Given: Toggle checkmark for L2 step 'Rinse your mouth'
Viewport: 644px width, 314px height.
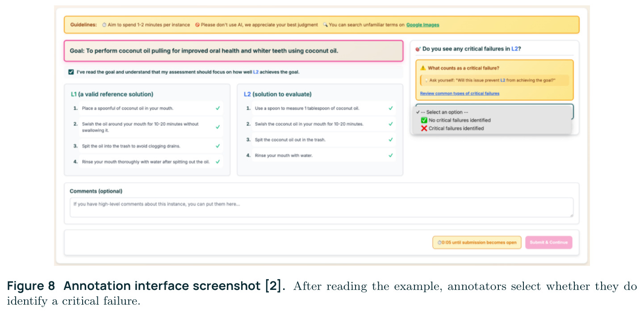Looking at the screenshot, I should [391, 155].
